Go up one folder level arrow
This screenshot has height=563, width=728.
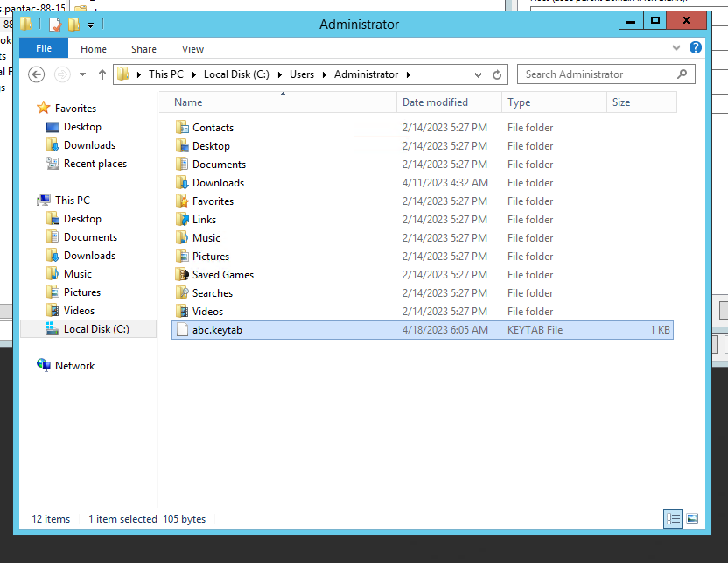pyautogui.click(x=102, y=74)
